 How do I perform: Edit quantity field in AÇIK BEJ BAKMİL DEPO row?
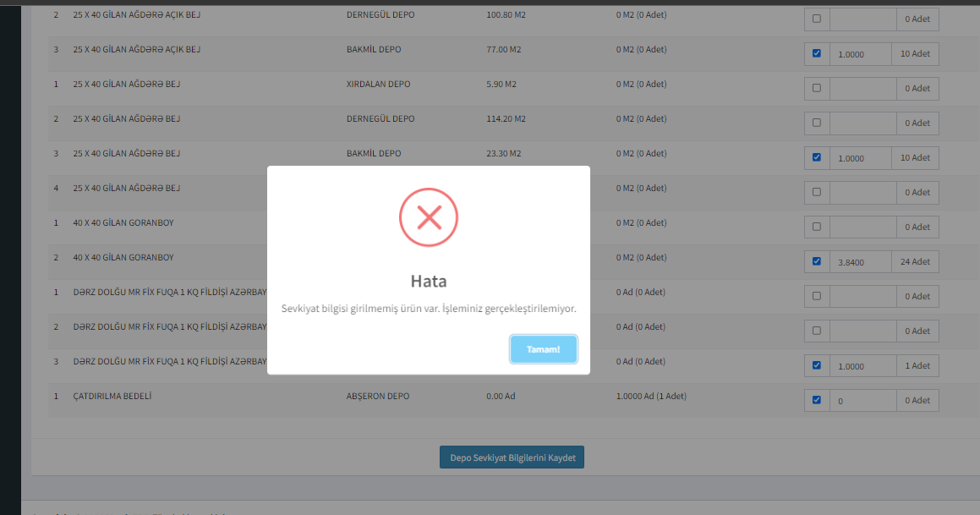(860, 54)
